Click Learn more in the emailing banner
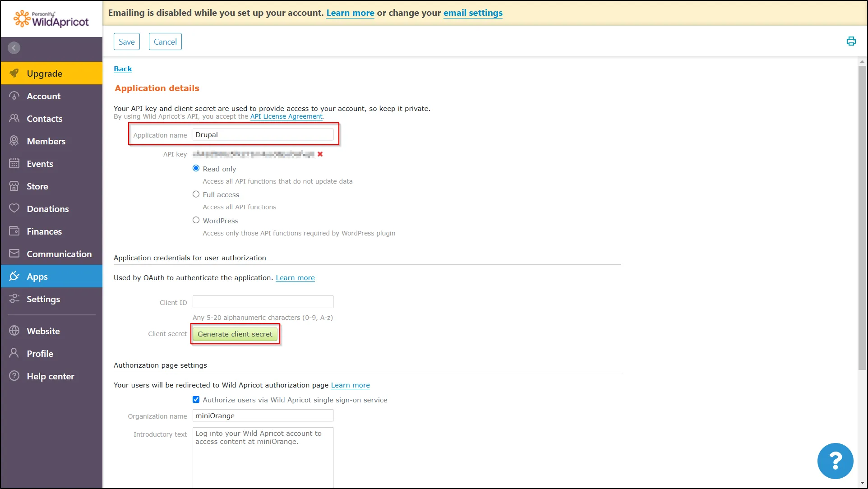Viewport: 868px width, 489px height. (350, 13)
